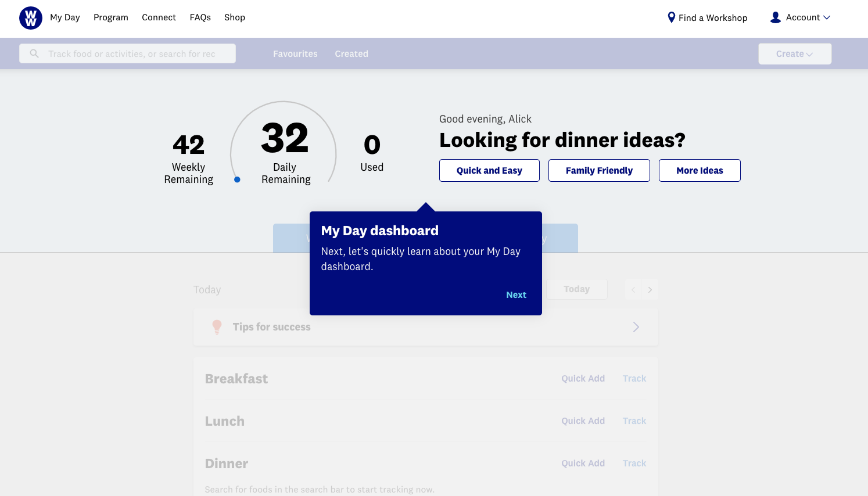Click the Quick and Easy button
868x496 pixels.
(x=489, y=171)
